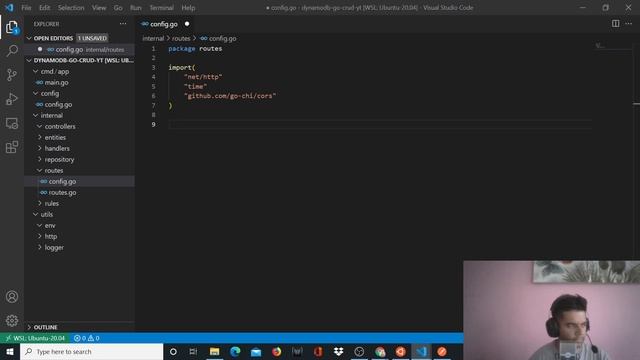640x360 pixels.
Task: Click the 'internal' breadcrumb segment
Action: 153,38
